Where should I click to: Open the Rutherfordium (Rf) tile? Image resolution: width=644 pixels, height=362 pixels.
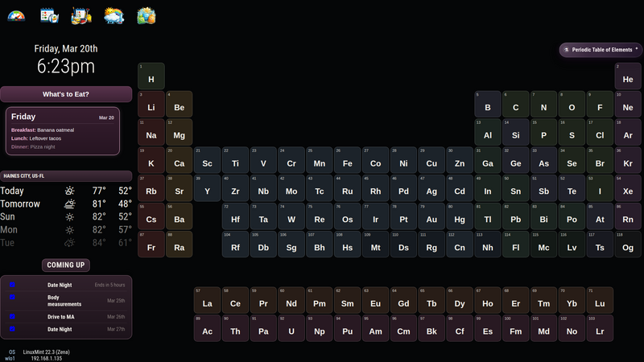235,245
